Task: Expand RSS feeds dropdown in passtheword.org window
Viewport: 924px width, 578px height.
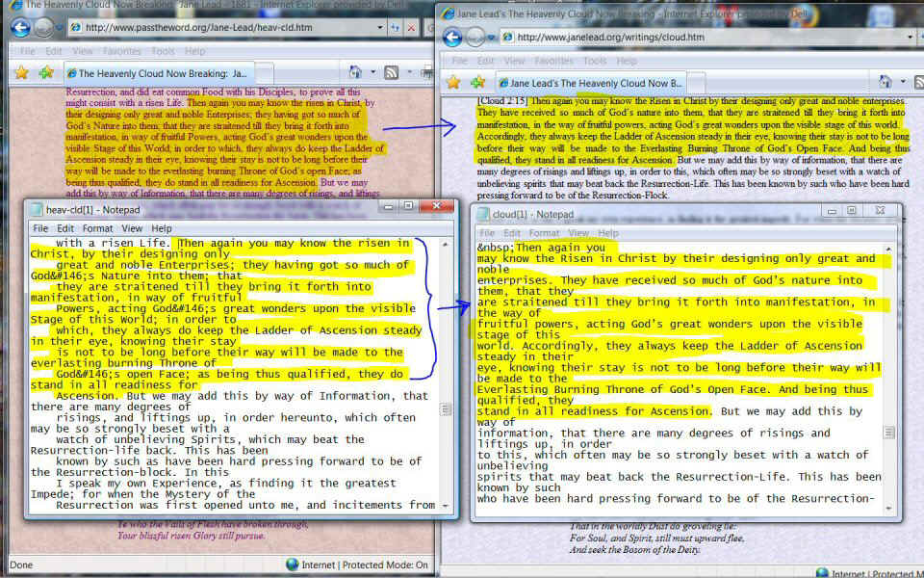Action: click(x=409, y=73)
